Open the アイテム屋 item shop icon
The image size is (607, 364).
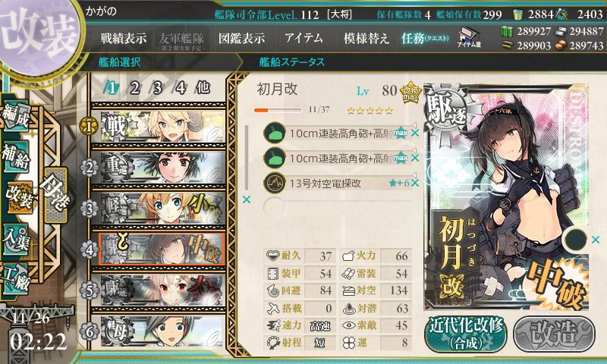pos(469,37)
